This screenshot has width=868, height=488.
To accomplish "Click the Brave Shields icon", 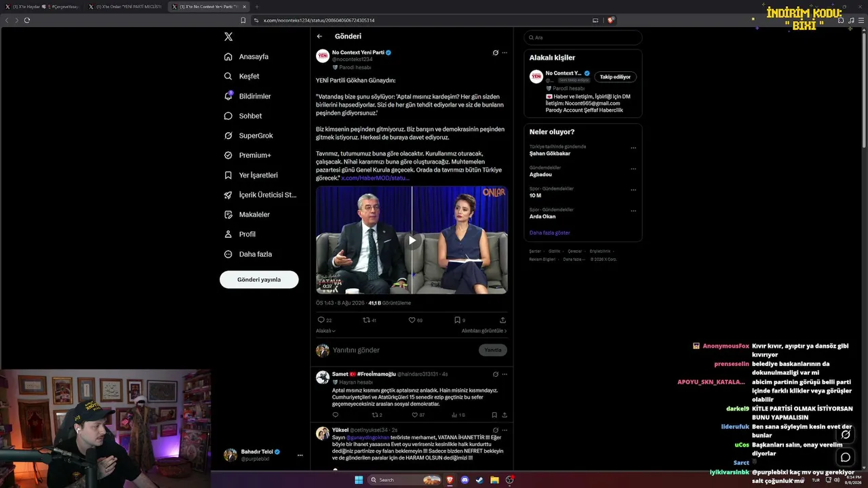I will [x=610, y=20].
